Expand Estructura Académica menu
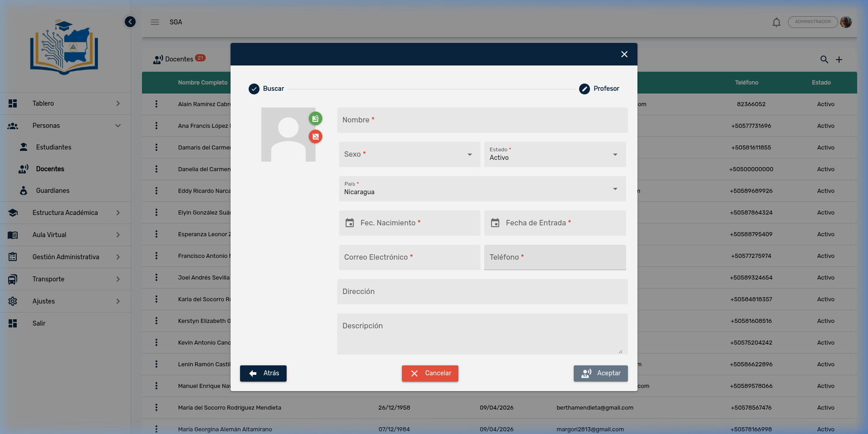868x434 pixels. [65, 213]
